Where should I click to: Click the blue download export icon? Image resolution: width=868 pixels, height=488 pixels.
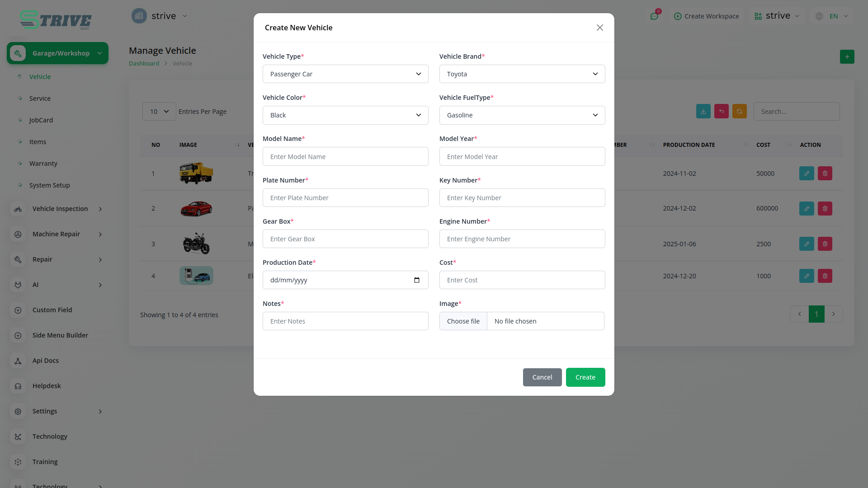[703, 112]
